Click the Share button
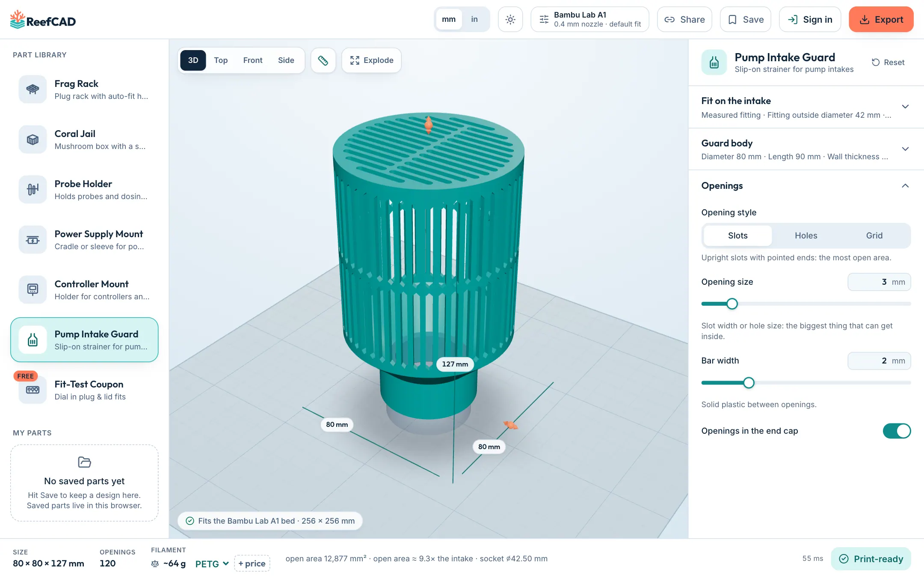 [684, 19]
